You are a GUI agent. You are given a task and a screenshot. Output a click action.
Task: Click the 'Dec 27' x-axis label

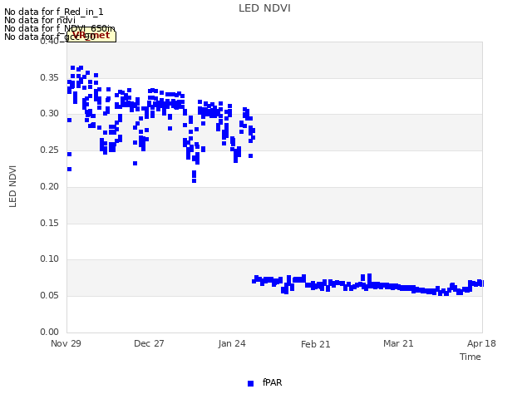point(149,343)
